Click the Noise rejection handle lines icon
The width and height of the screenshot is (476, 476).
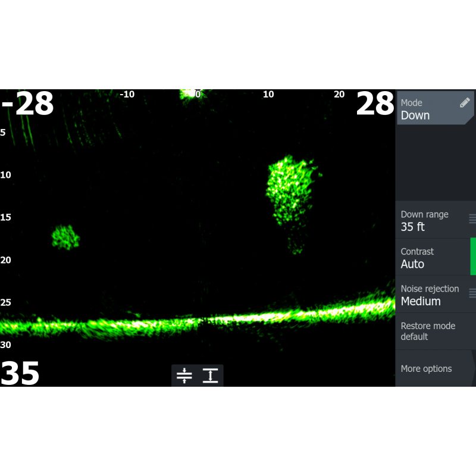(472, 293)
